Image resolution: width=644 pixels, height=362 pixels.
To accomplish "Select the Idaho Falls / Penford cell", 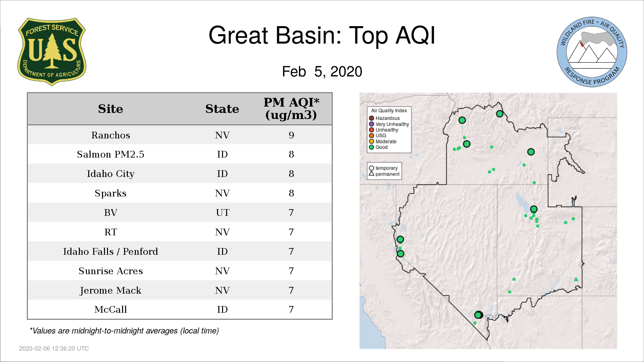I will tap(111, 251).
